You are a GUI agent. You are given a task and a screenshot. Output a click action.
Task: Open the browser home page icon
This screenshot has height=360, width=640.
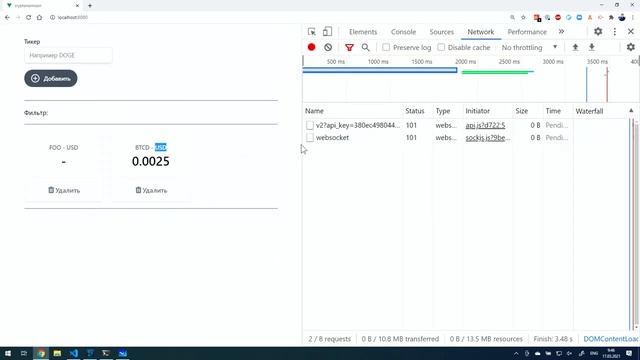[39, 18]
